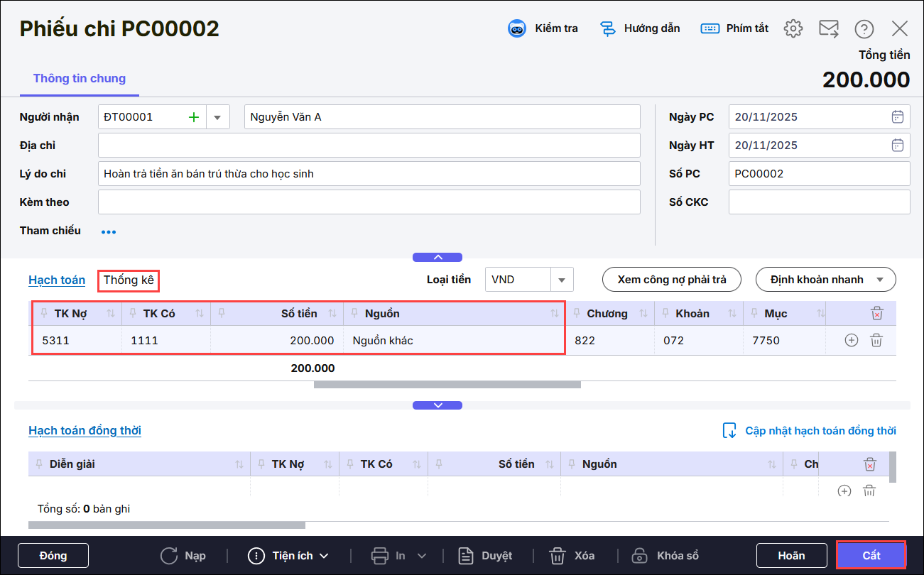Screen dimensions: 924x575
Task: Open the settings gear icon
Action: pos(793,28)
